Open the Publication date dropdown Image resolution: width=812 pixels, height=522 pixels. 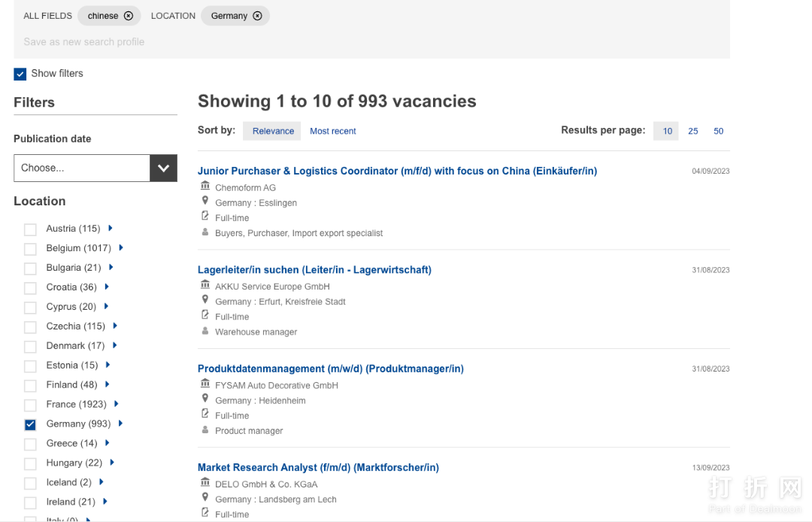(95, 168)
